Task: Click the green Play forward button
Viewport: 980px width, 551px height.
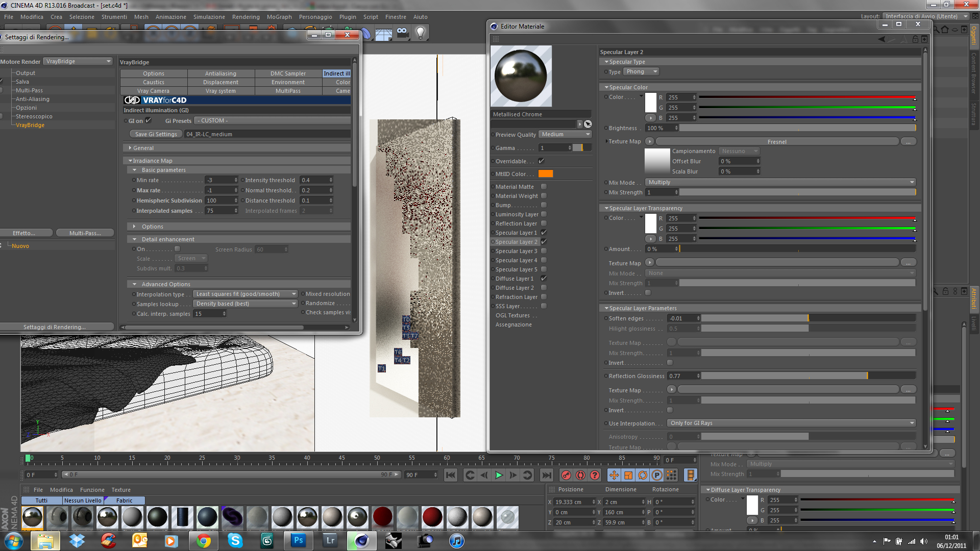Action: 499,475
